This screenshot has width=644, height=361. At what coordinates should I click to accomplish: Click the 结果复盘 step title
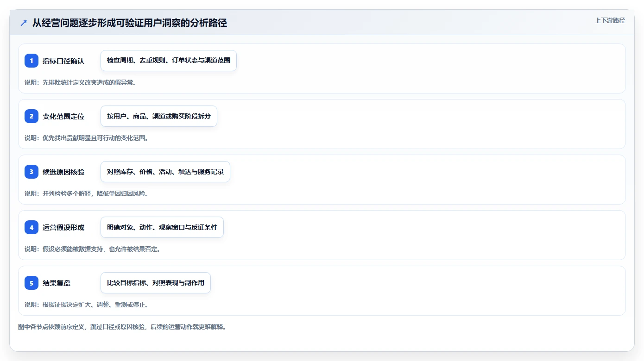coord(57,283)
